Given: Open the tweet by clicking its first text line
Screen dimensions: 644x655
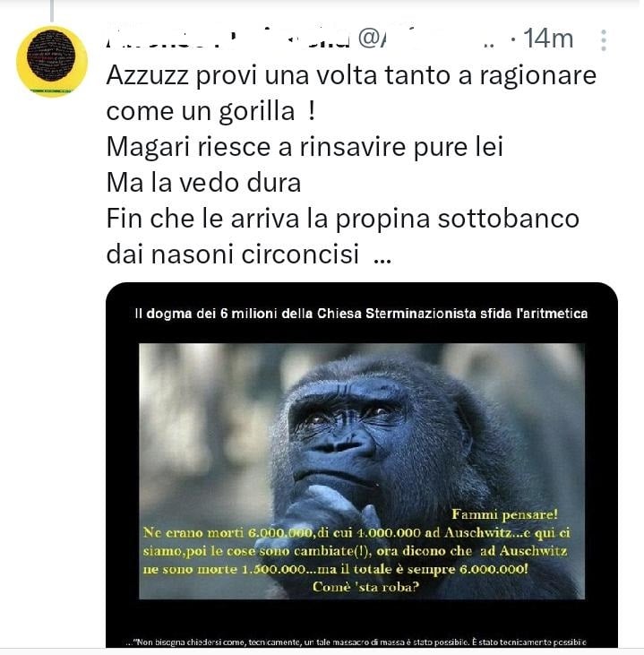Looking at the screenshot, I should coord(351,75).
